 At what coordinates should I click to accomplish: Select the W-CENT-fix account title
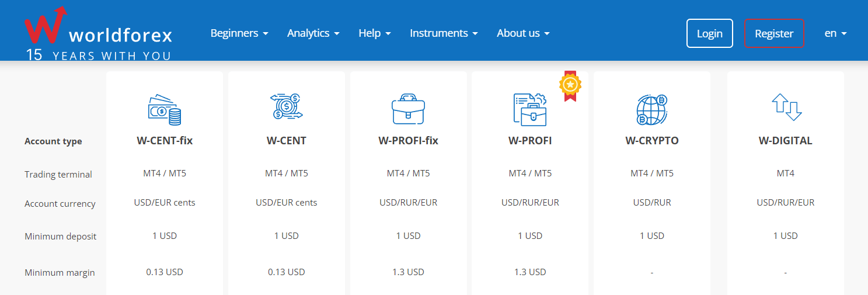[x=165, y=141]
